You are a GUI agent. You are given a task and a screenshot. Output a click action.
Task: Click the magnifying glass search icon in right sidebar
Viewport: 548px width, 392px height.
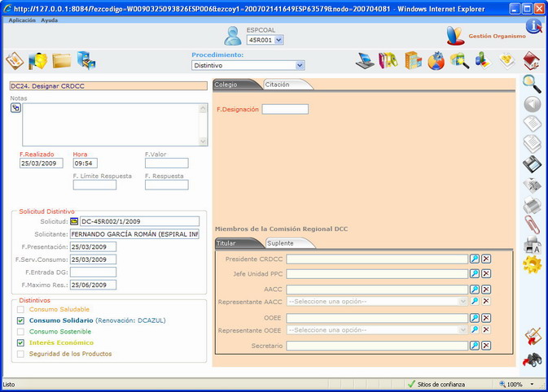(532, 84)
